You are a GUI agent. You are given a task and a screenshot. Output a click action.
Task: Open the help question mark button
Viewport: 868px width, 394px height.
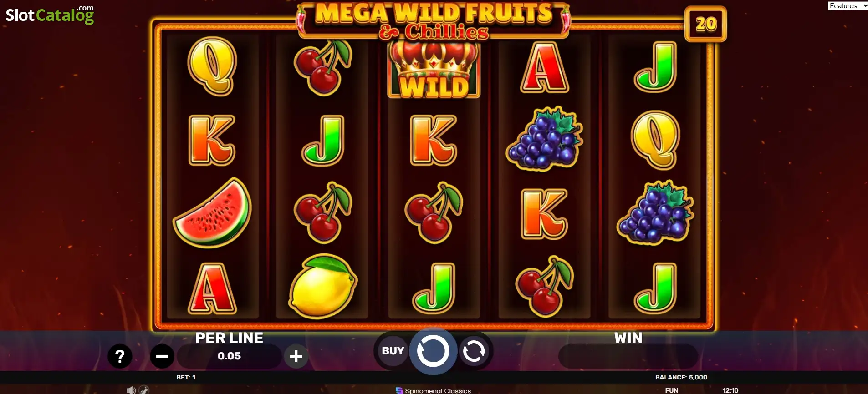(x=120, y=356)
